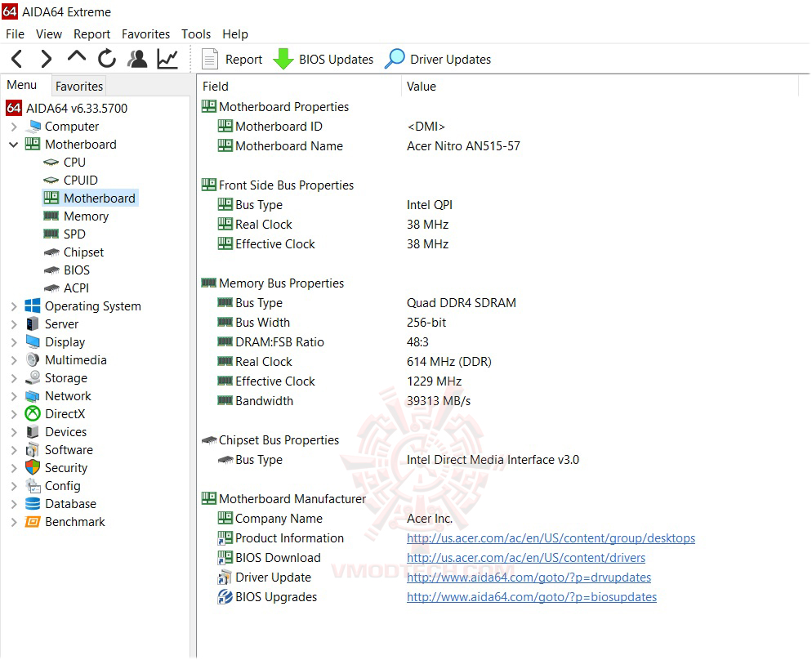Click the Software box icon
812x660 pixels.
coord(33,450)
